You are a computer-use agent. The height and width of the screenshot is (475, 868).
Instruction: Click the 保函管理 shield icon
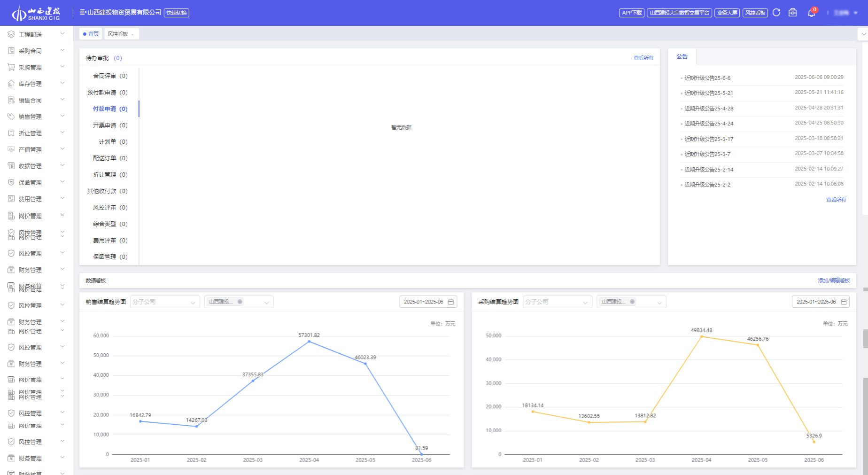pos(11,182)
